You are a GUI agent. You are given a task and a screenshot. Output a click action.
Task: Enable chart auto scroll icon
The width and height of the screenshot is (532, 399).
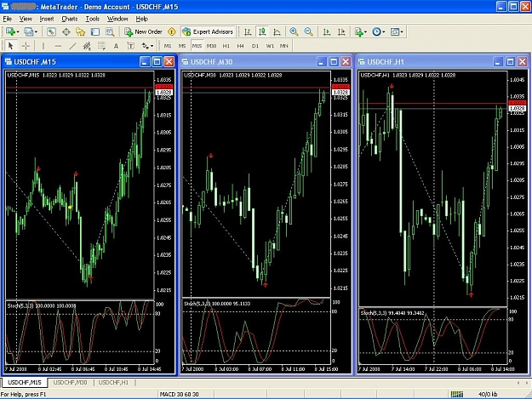pyautogui.click(x=326, y=31)
